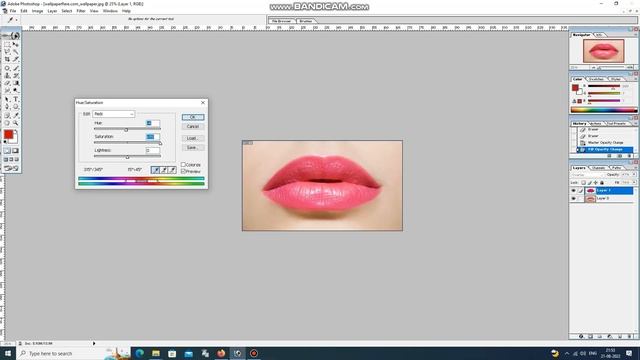This screenshot has width=640, height=360.
Task: Click the Save button
Action: tap(193, 147)
